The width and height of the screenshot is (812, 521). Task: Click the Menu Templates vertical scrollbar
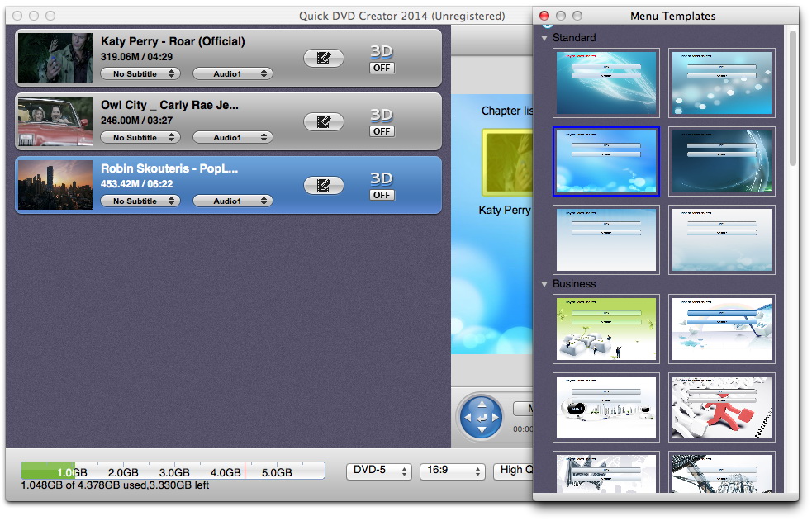[x=792, y=98]
